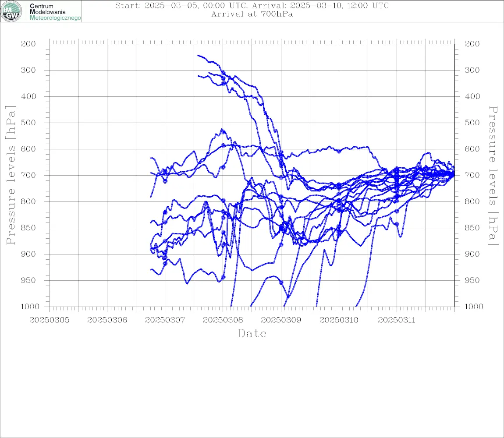Click date label 20250306
This screenshot has height=438, width=504.
click(x=107, y=320)
